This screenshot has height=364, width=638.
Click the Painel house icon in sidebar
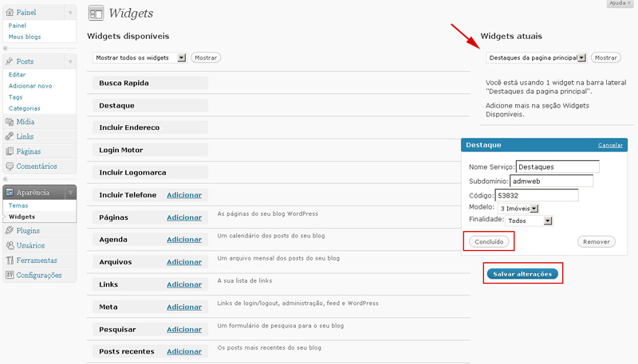tap(10, 13)
